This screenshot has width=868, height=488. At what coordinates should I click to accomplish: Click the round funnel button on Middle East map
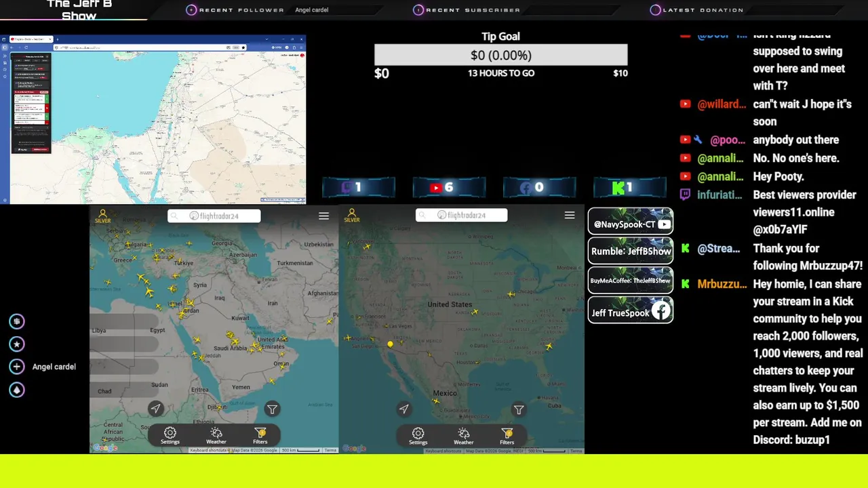click(x=272, y=409)
